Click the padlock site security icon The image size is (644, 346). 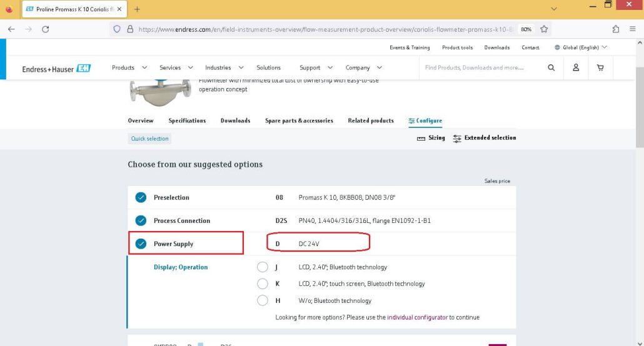click(x=130, y=29)
